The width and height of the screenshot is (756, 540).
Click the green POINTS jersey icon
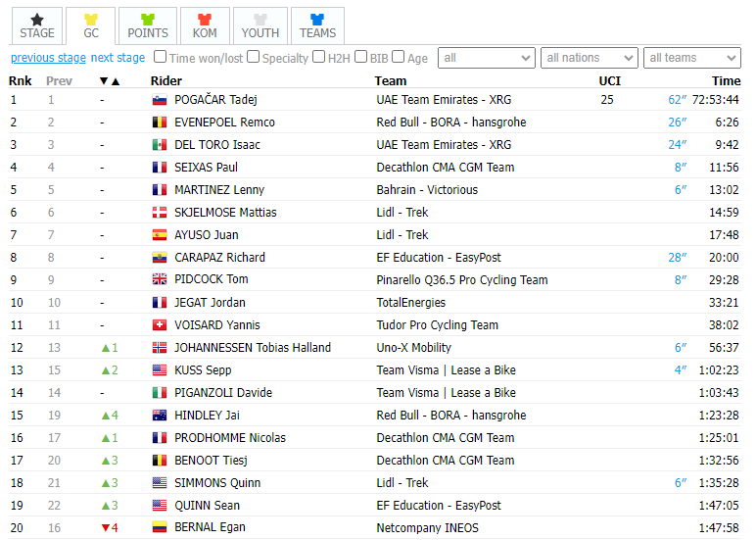coord(148,20)
